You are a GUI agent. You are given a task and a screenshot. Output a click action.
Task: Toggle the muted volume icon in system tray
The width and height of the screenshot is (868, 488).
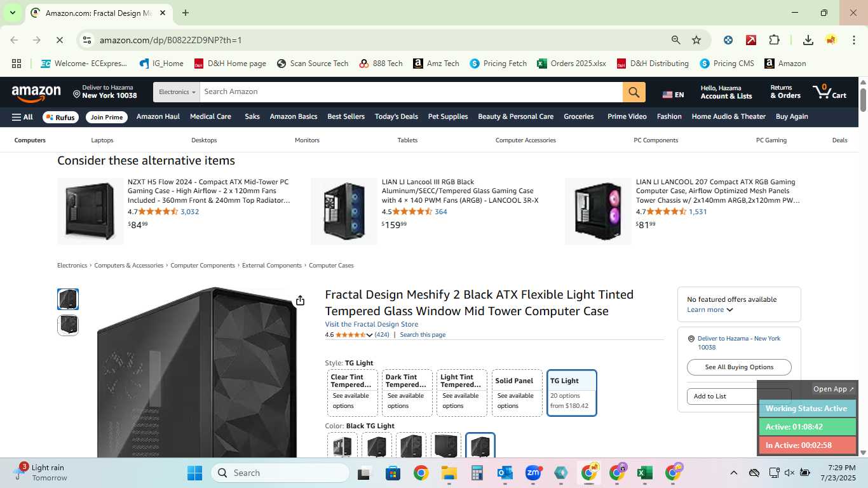click(789, 473)
